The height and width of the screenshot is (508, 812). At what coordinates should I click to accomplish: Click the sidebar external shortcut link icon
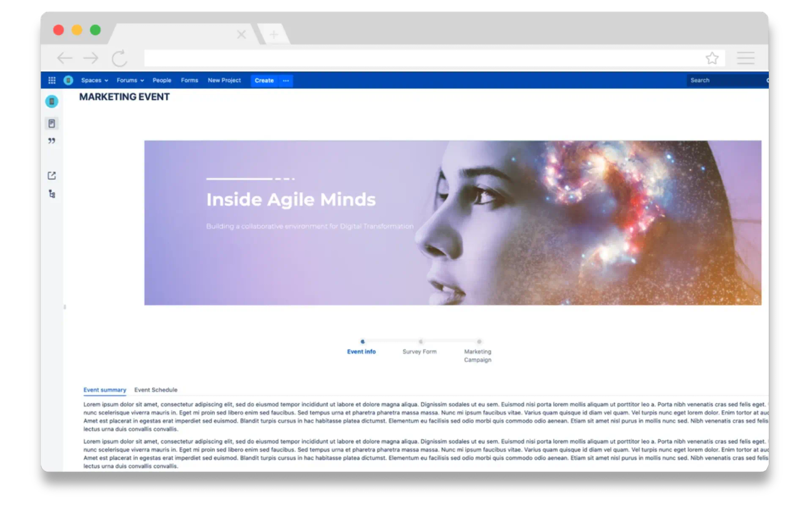tap(52, 176)
